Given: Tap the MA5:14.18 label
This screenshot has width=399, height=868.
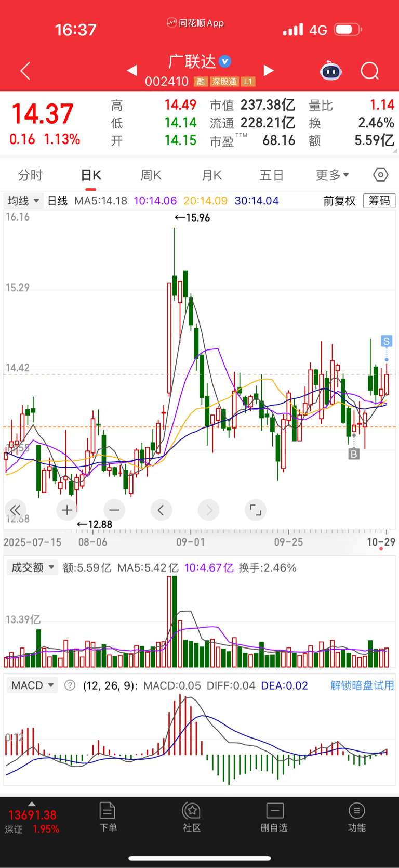Looking at the screenshot, I should [x=101, y=201].
